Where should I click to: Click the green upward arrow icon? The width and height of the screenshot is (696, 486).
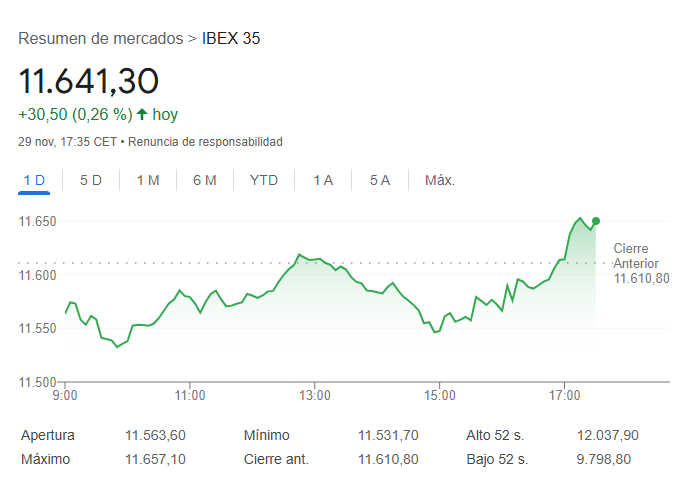[142, 114]
